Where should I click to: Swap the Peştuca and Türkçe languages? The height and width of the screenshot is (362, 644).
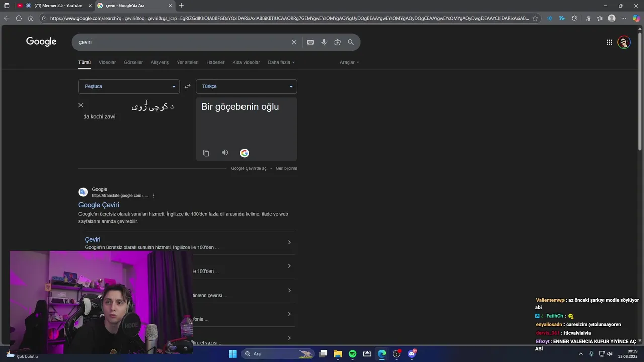coord(187,86)
